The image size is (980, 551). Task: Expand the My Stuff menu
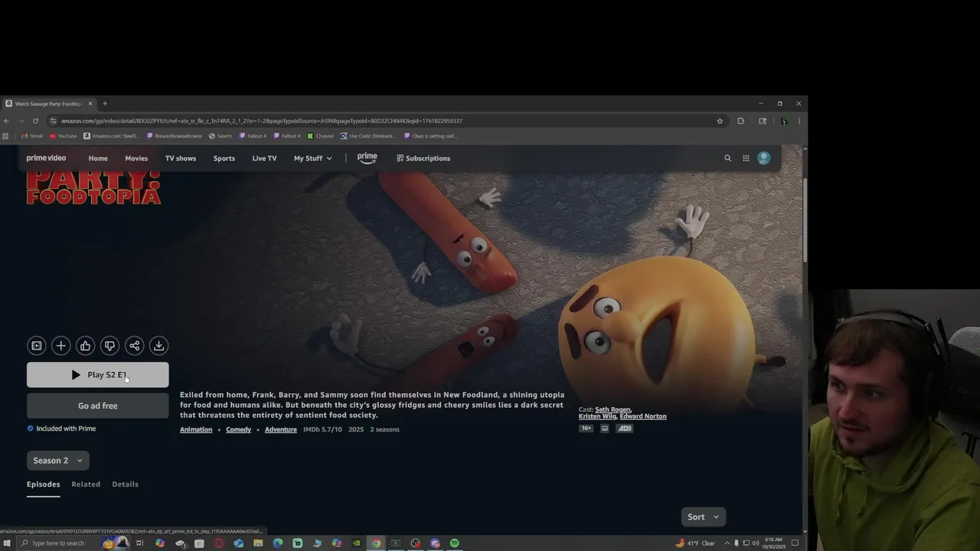pos(313,158)
